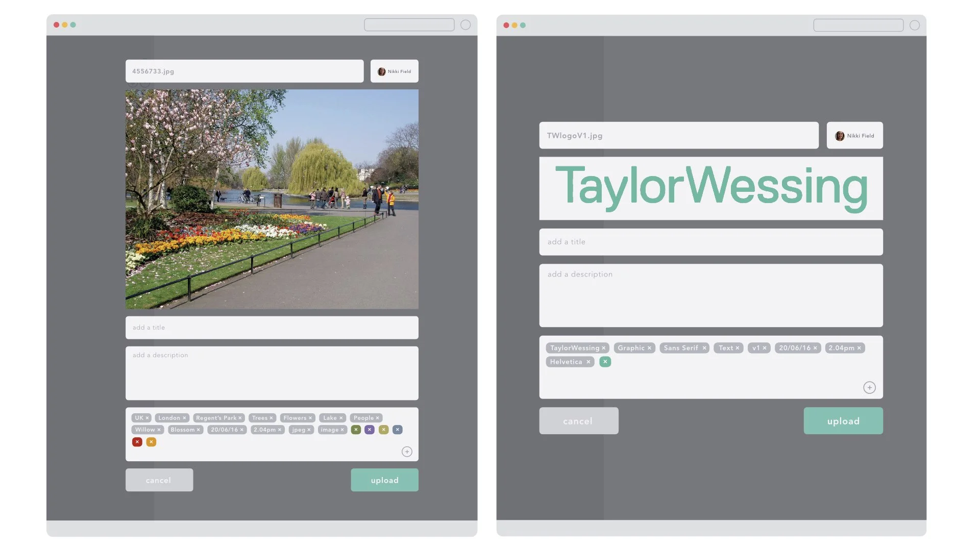The image size is (980, 551).
Task: Focus the add a title field, left window
Action: coord(272,328)
